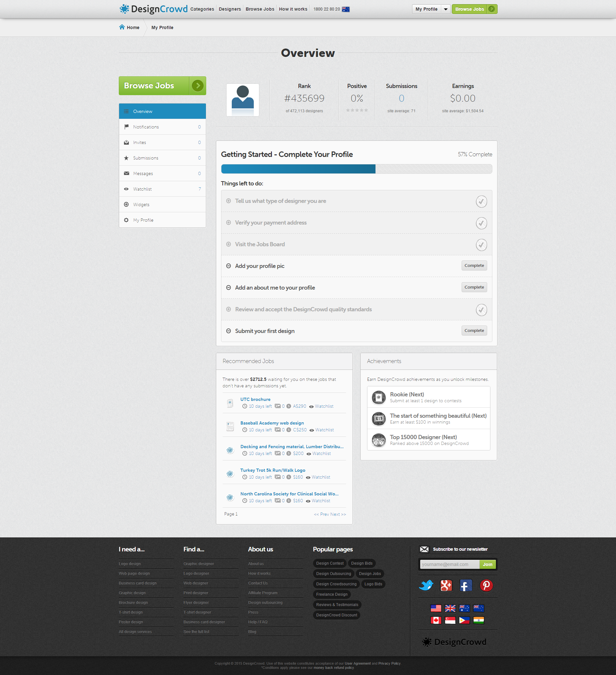
Task: Click the DesignCrowd logo in header
Action: coord(153,9)
